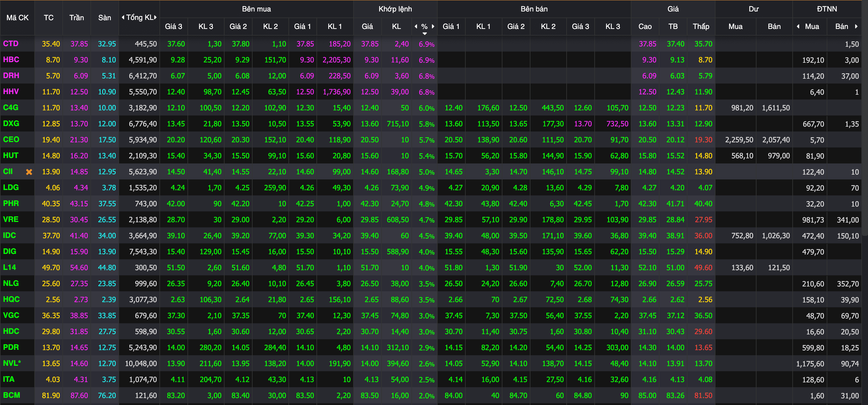Image resolution: width=868 pixels, height=405 pixels.
Task: Click ITA average price 4.13 in TB column
Action: click(677, 380)
